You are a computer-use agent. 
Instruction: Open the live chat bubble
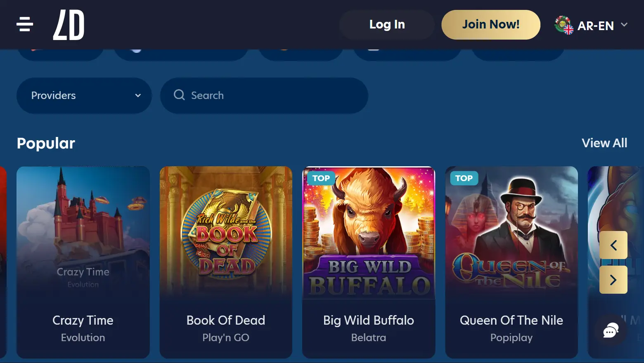[611, 330]
